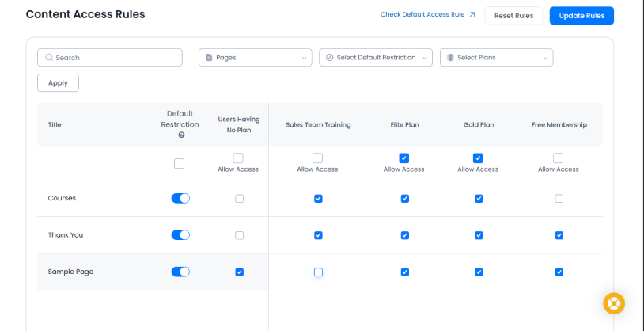Screen dimensions: 644x331
Task: Check Courses Users Having No Plan checkbox
Action: point(240,199)
